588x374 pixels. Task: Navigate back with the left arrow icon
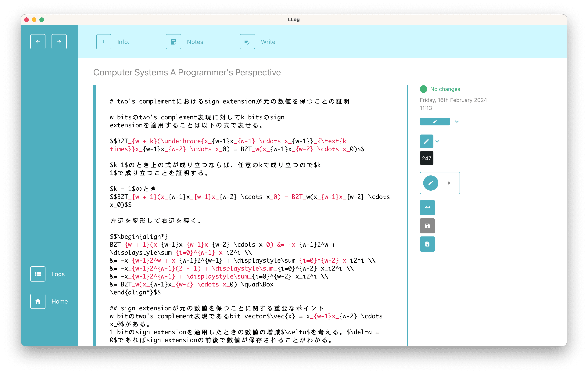38,41
